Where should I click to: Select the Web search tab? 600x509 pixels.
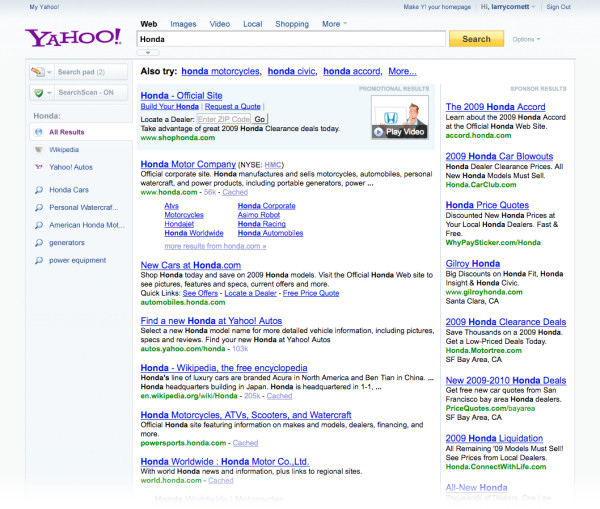(148, 24)
